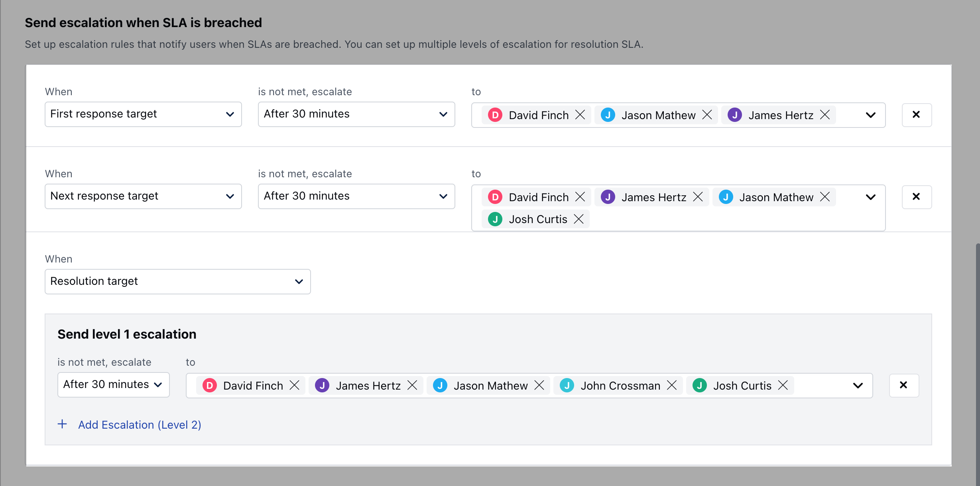Remove Jason Mathew from level 1 escalation
The width and height of the screenshot is (980, 486).
pos(539,385)
